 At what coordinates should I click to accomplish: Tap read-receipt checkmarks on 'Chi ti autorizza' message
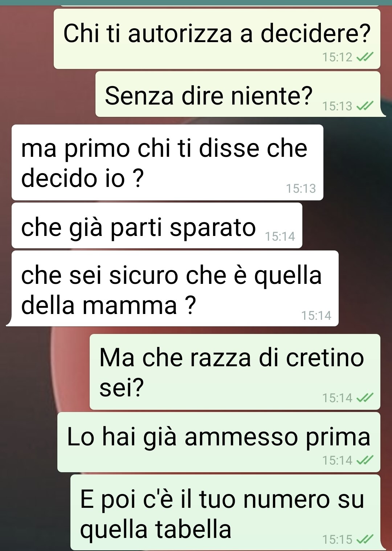click(365, 57)
